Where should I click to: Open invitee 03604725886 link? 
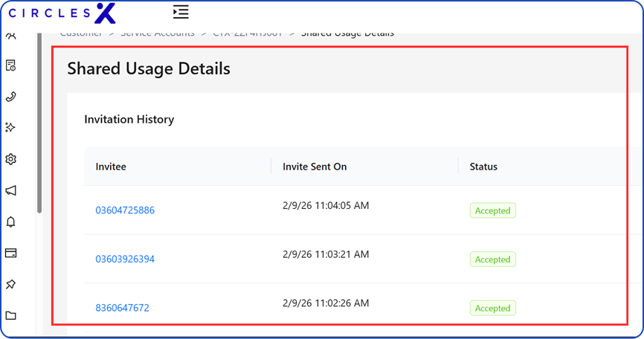click(x=125, y=210)
